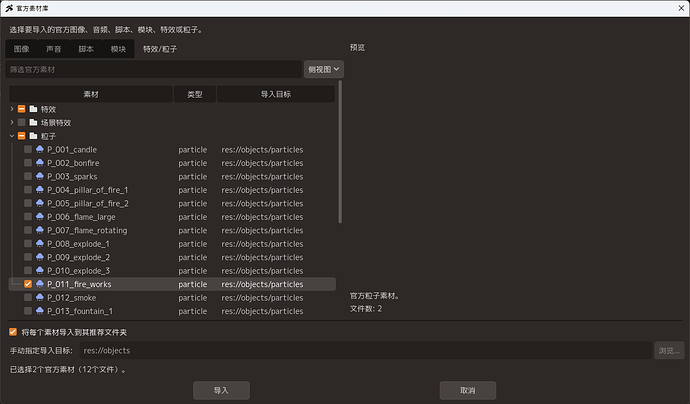Toggle the 粒子 folder checkbox
The width and height of the screenshot is (690, 404).
pos(21,136)
